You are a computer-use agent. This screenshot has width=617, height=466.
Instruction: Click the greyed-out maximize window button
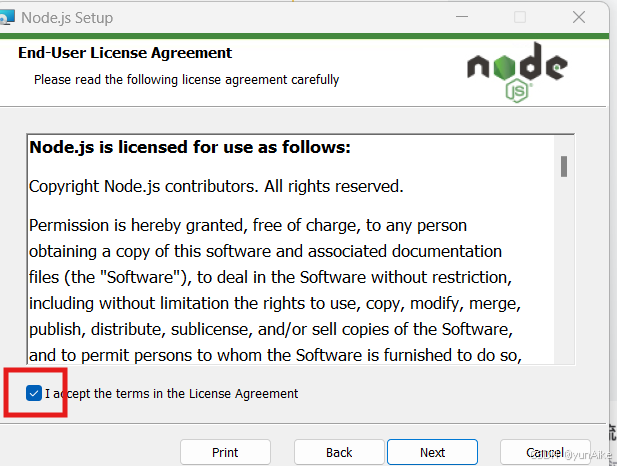(520, 17)
